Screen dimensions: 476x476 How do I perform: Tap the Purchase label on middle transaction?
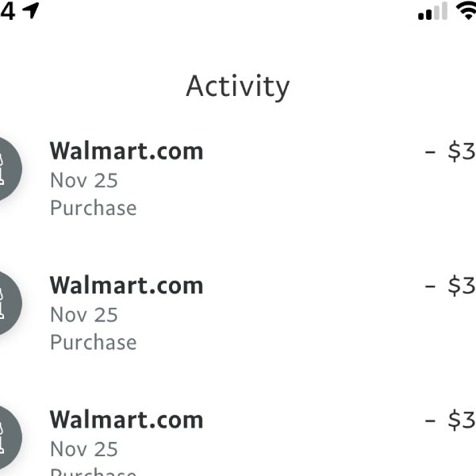94,343
